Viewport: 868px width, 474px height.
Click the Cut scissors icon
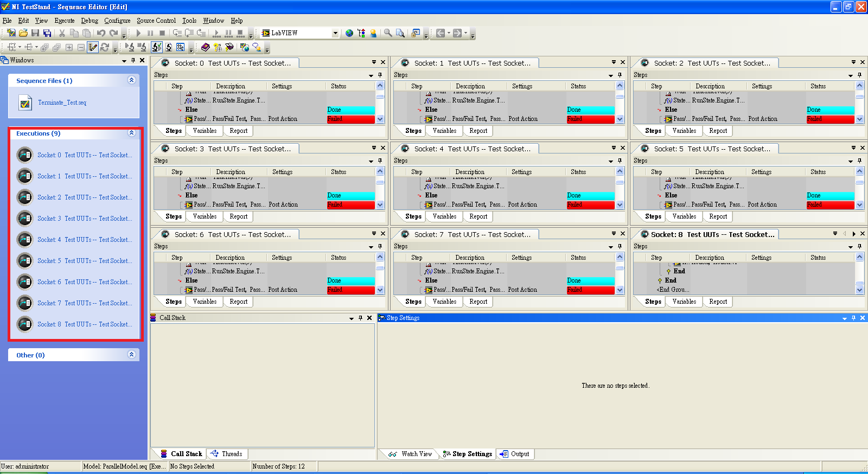62,33
